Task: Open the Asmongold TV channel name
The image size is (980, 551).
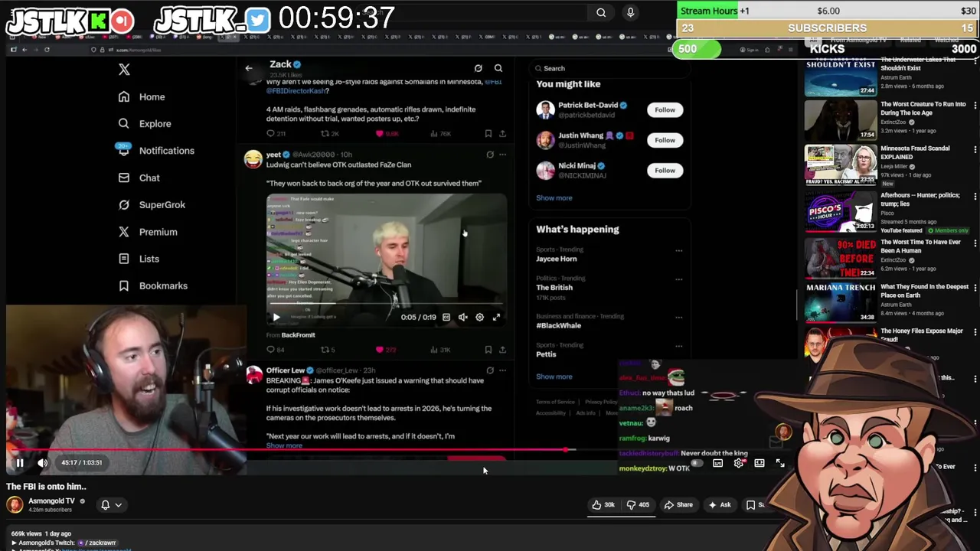Action: 51,501
